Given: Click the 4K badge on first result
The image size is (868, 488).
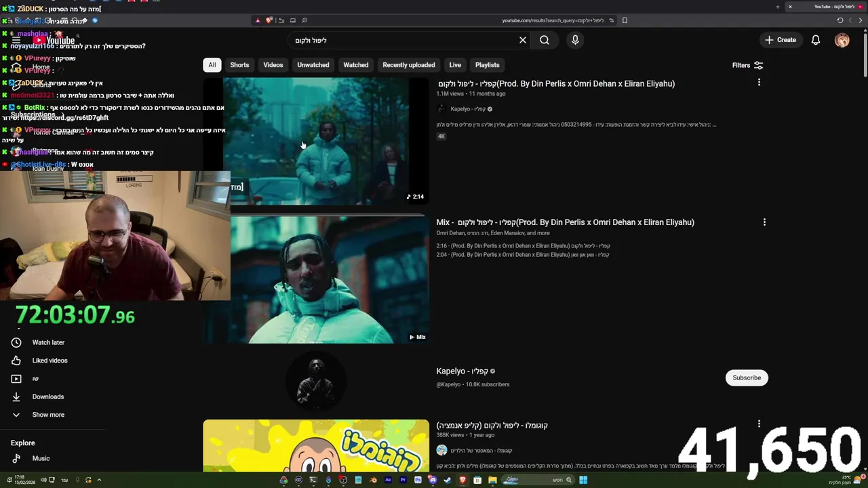Looking at the screenshot, I should [441, 136].
